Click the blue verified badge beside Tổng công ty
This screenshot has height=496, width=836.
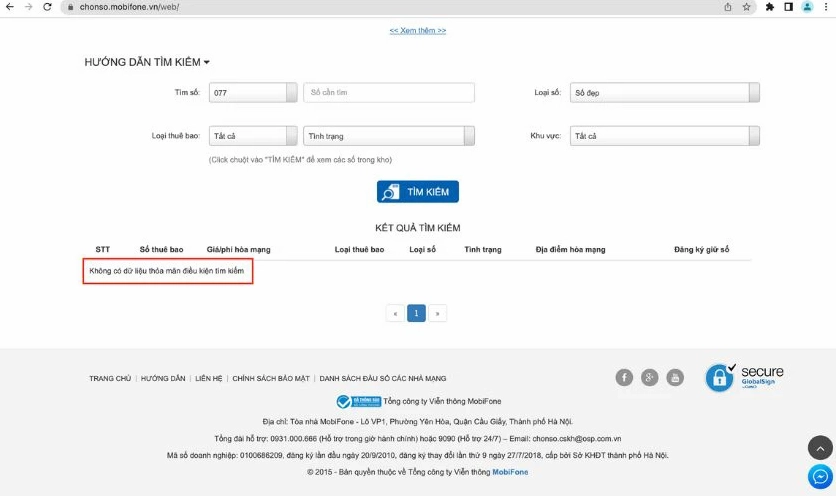(358, 401)
